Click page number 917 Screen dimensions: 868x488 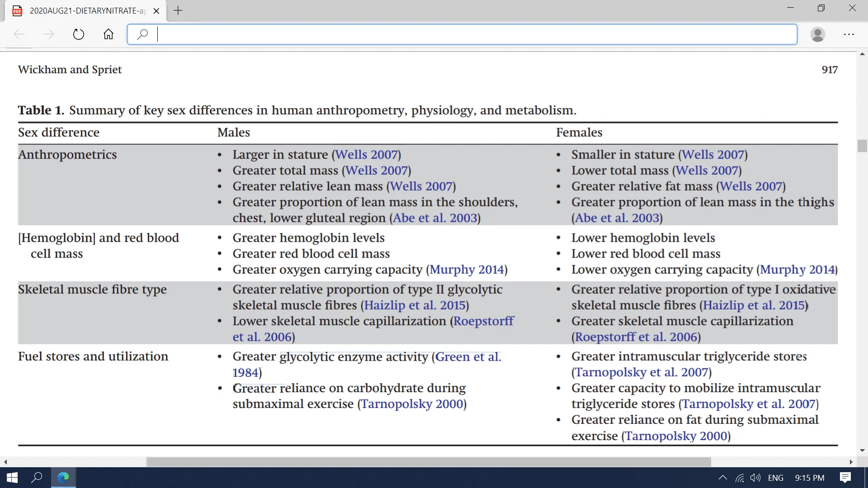(x=830, y=70)
